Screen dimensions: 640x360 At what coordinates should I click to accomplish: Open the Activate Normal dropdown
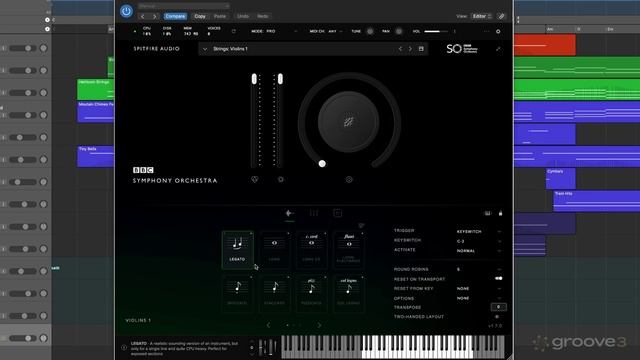478,251
